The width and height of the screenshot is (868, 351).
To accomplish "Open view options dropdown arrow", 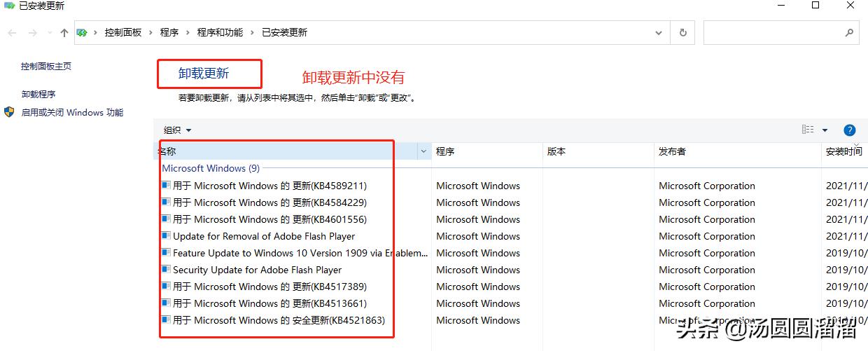I will point(825,130).
